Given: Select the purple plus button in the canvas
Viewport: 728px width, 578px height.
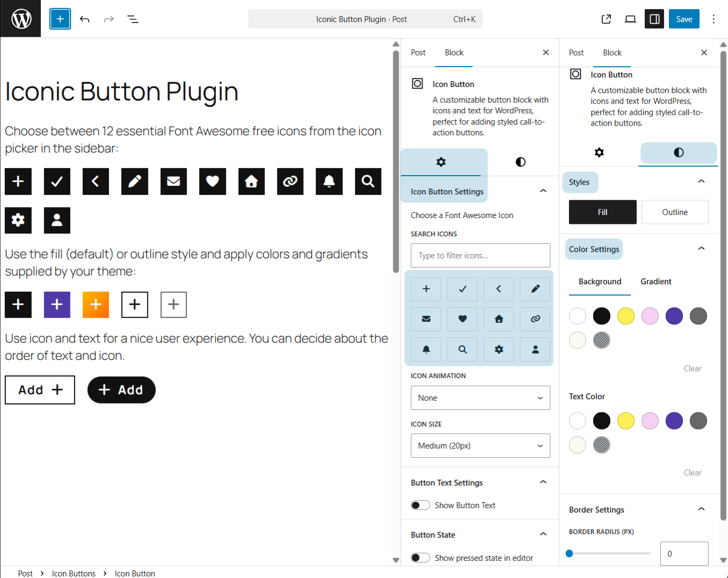Looking at the screenshot, I should tap(57, 305).
